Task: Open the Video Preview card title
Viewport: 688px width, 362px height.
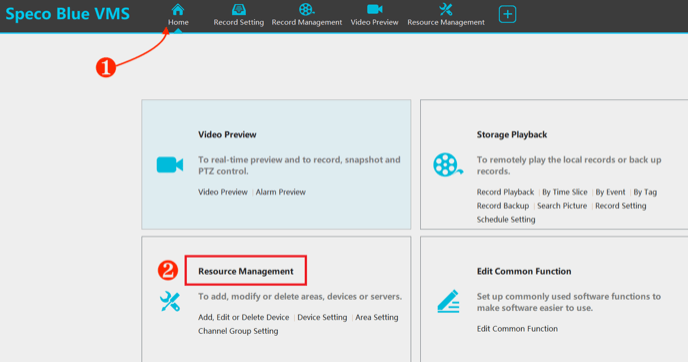Action: pyautogui.click(x=227, y=135)
